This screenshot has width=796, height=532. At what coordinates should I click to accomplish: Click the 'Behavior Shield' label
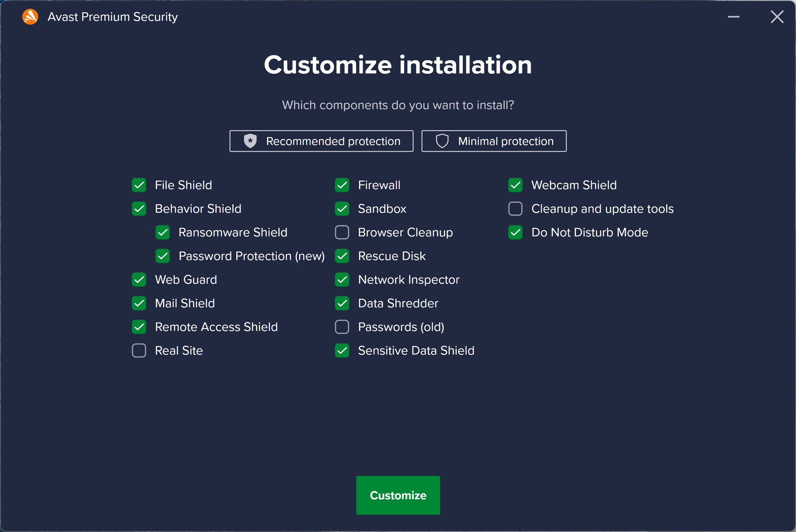[x=198, y=209]
